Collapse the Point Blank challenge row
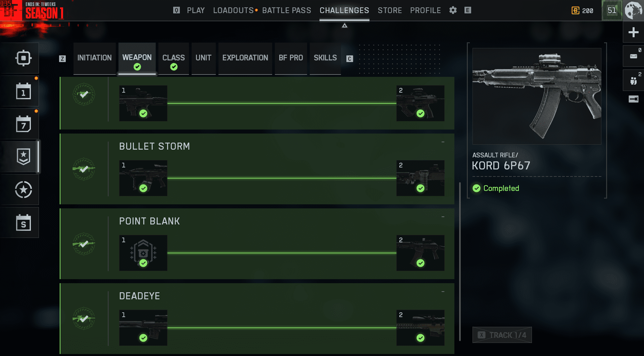644x356 pixels. click(443, 217)
